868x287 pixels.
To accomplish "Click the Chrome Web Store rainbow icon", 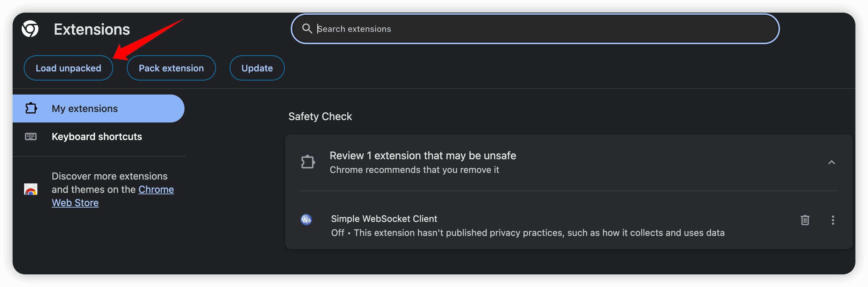I will click(31, 189).
